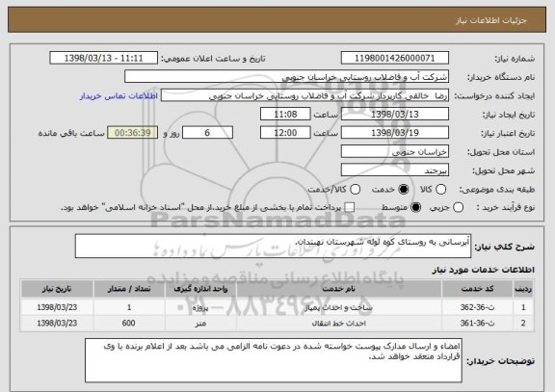Viewport: 555px width, 392px height.
Task: Click the نام دستگاه خریدار field
Action: [287, 76]
